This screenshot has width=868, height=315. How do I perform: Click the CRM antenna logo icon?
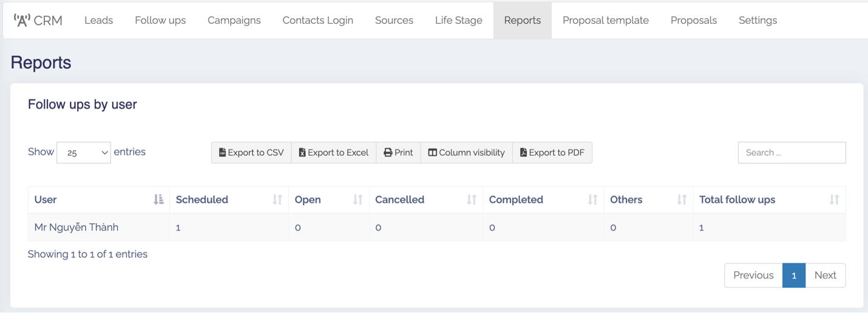click(22, 20)
